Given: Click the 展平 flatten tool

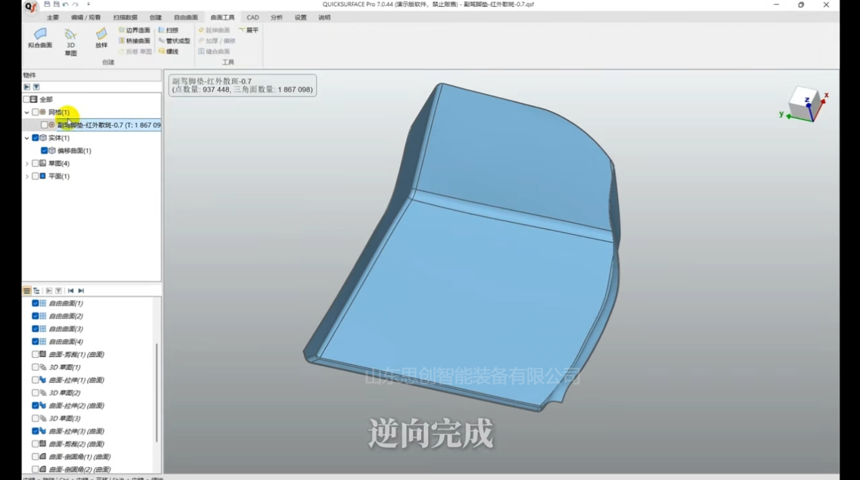Looking at the screenshot, I should tap(248, 30).
